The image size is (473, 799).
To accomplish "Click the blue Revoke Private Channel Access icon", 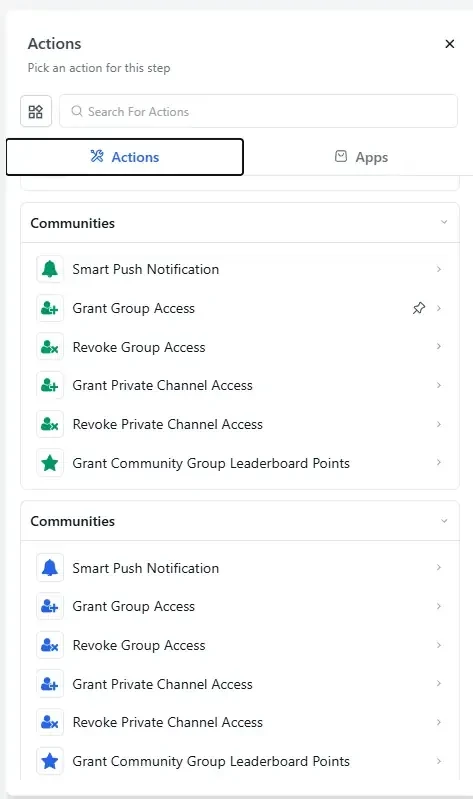I will pos(50,722).
